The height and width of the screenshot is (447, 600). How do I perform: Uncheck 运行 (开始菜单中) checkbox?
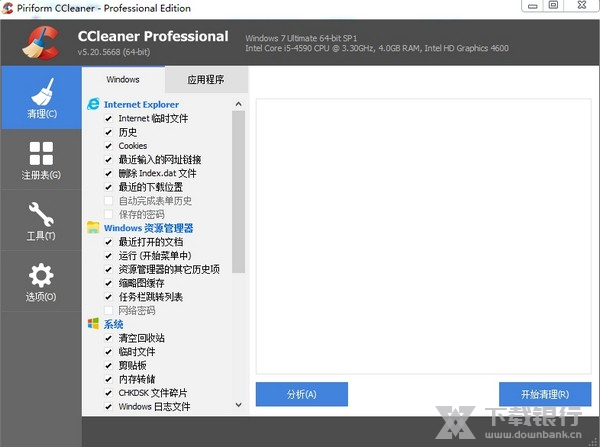[108, 256]
